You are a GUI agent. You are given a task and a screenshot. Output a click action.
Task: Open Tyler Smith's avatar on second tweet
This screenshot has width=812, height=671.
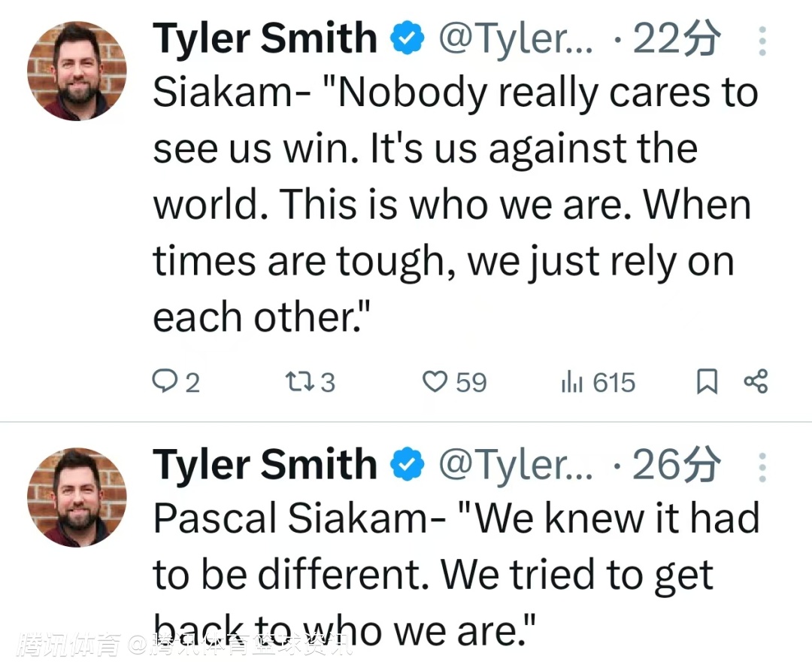(77, 497)
